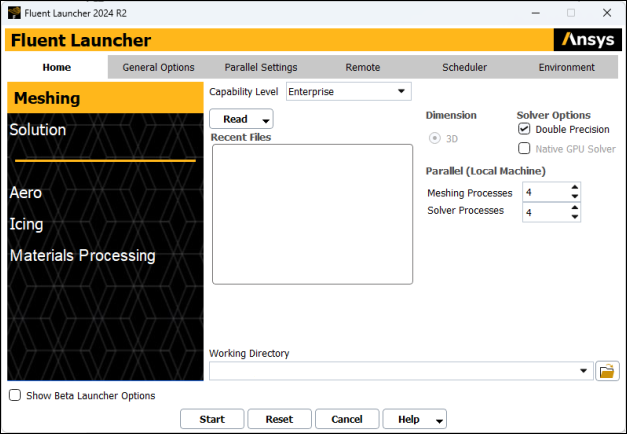Click the Reset button
Image resolution: width=627 pixels, height=434 pixels.
(280, 419)
